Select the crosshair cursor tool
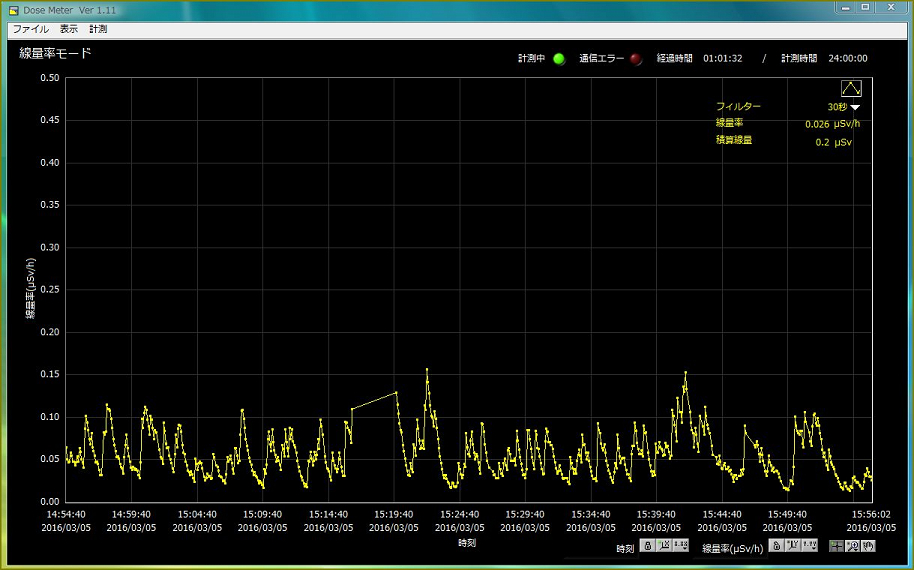 (836, 546)
